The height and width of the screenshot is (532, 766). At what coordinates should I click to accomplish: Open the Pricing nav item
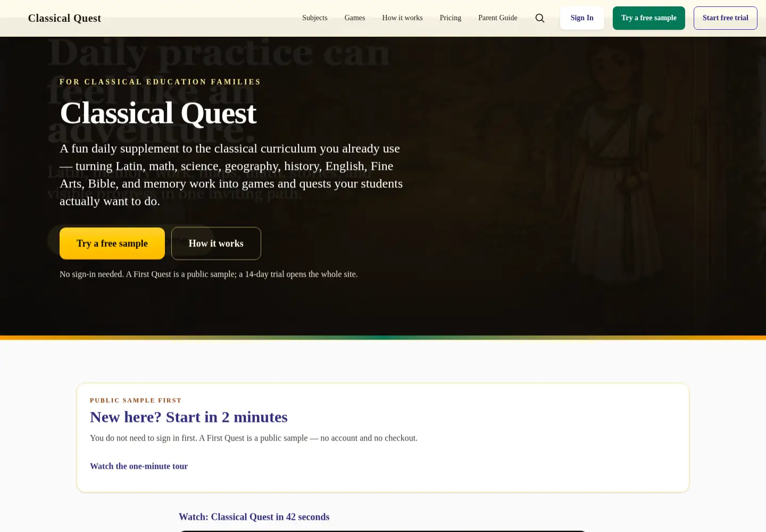[451, 18]
